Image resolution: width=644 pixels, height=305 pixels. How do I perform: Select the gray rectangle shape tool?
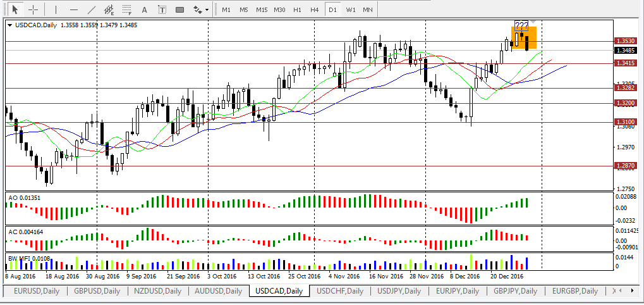tap(179, 9)
